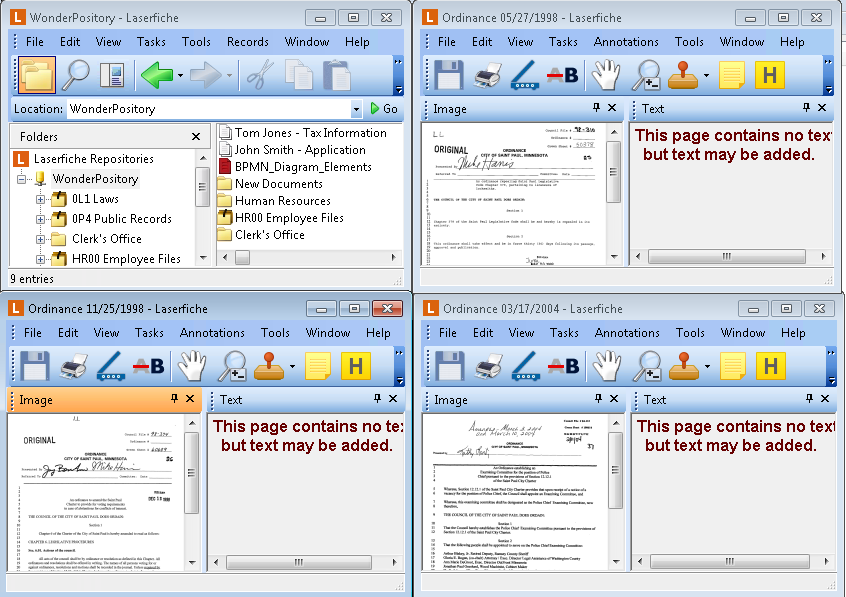Close the Image pane in Ordinance 03/17/2004
The image size is (846, 597).
coord(614,399)
